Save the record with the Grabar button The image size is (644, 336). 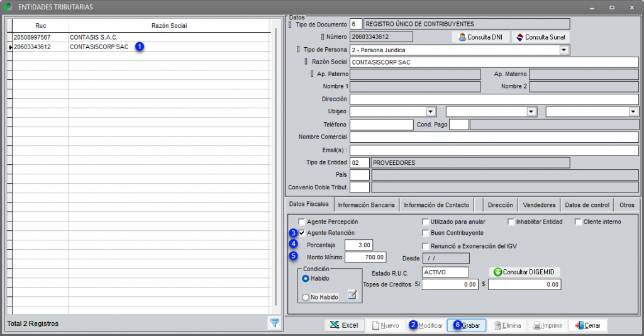[467, 325]
